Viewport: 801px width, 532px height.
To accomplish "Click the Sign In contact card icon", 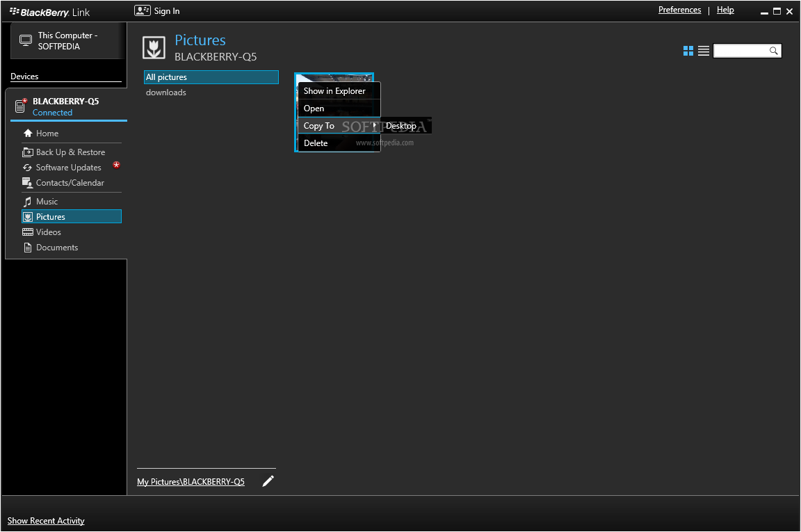I will (x=142, y=10).
